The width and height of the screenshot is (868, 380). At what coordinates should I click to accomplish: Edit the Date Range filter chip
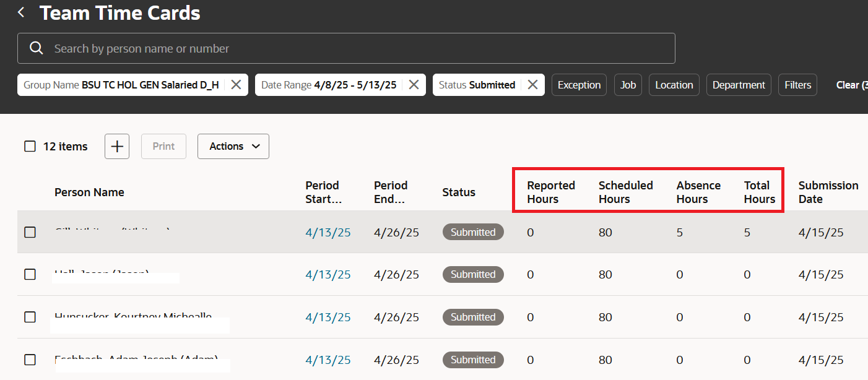click(x=329, y=85)
